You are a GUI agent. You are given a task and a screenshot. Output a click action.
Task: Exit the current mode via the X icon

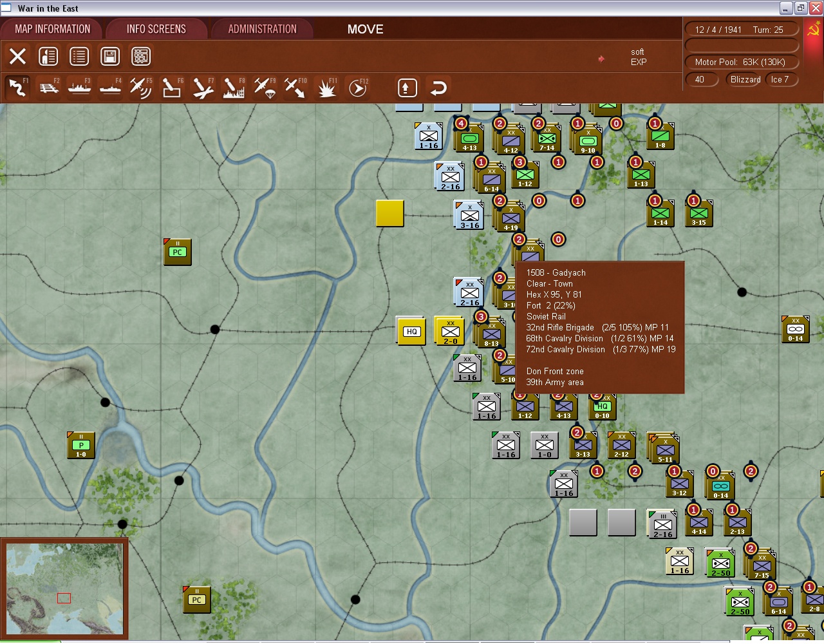pos(17,56)
